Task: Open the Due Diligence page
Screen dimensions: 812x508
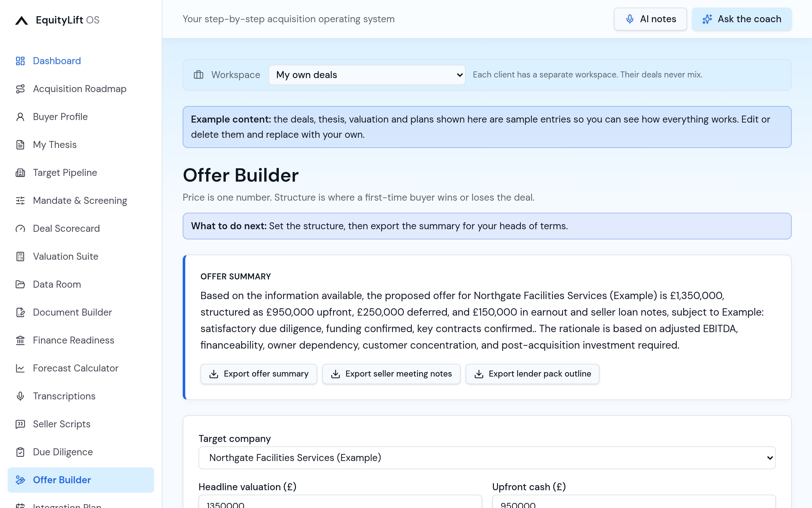Action: 81,452
